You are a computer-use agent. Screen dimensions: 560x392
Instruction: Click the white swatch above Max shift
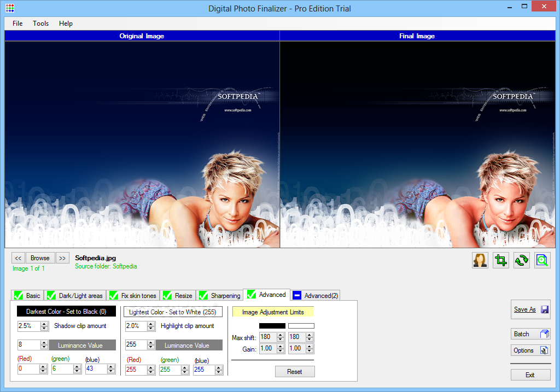[x=301, y=326]
